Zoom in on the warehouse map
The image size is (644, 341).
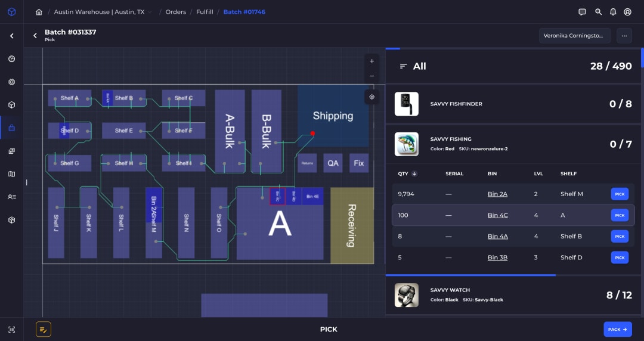(371, 61)
